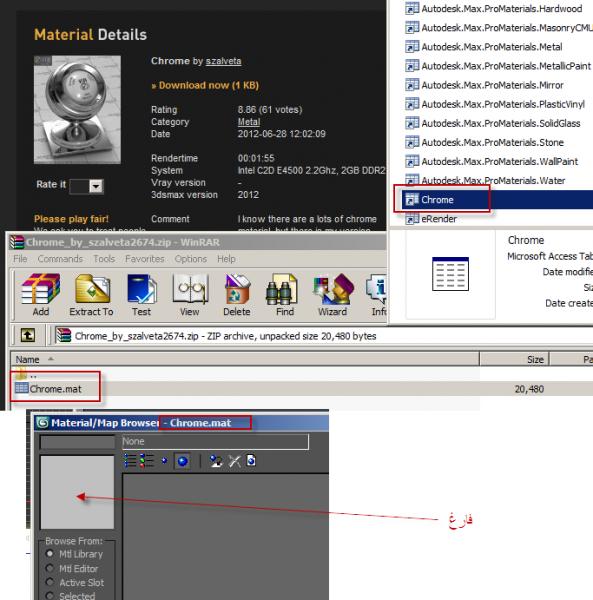This screenshot has height=600, width=593.
Task: Click the Test archive icon
Action: (142, 295)
